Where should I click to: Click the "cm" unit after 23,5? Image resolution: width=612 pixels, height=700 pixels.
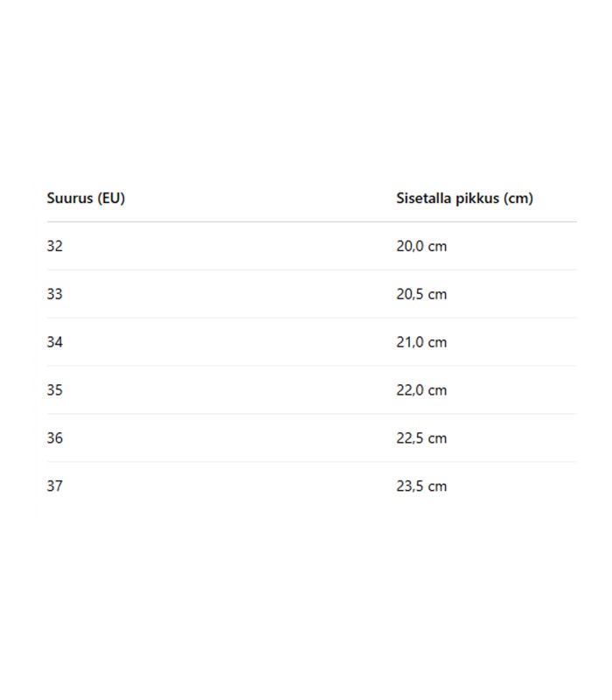pyautogui.click(x=437, y=486)
